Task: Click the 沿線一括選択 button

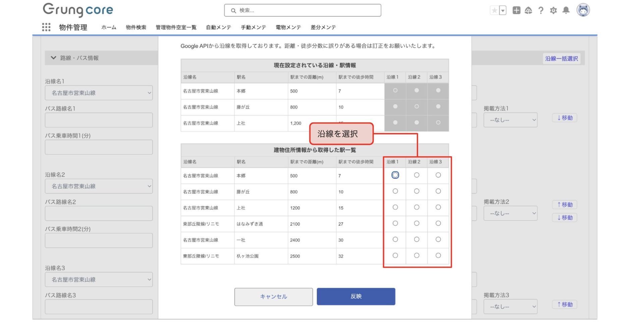Action: [561, 58]
